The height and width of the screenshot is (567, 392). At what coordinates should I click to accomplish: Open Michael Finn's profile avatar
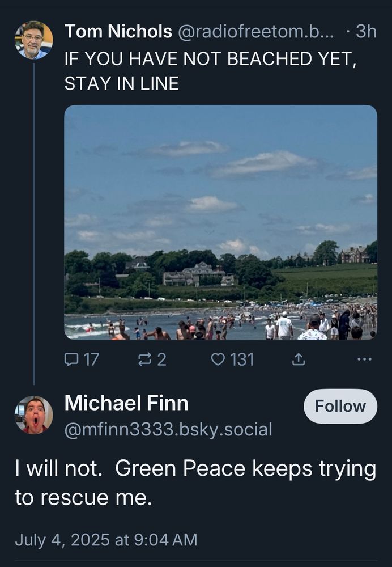[33, 415]
